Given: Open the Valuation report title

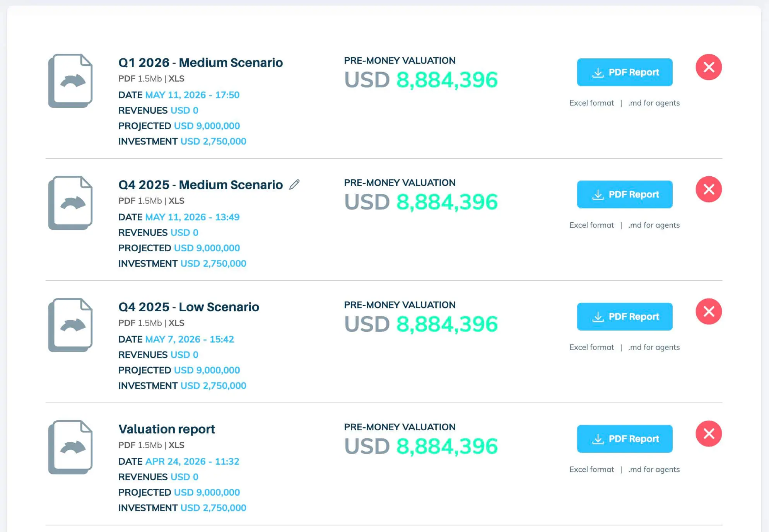Looking at the screenshot, I should coord(167,429).
